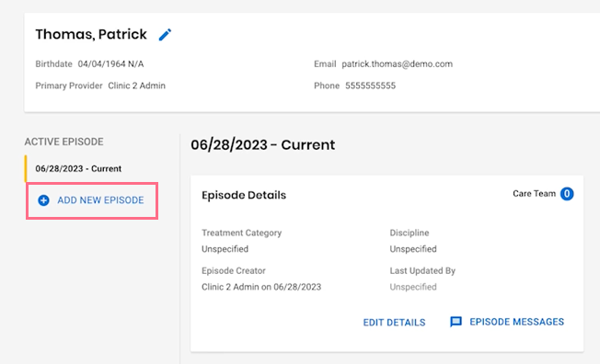
Task: Click patient name Thomas, Patrick
Action: click(91, 34)
